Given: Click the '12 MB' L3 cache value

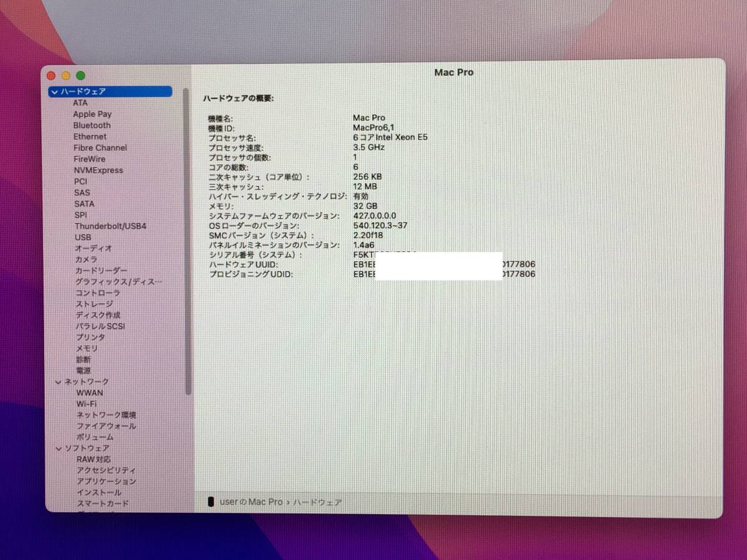Looking at the screenshot, I should pos(365,187).
